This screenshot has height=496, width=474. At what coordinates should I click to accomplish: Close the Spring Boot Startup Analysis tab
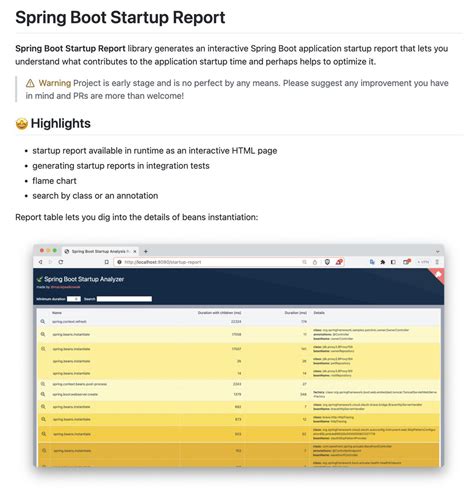pyautogui.click(x=135, y=251)
